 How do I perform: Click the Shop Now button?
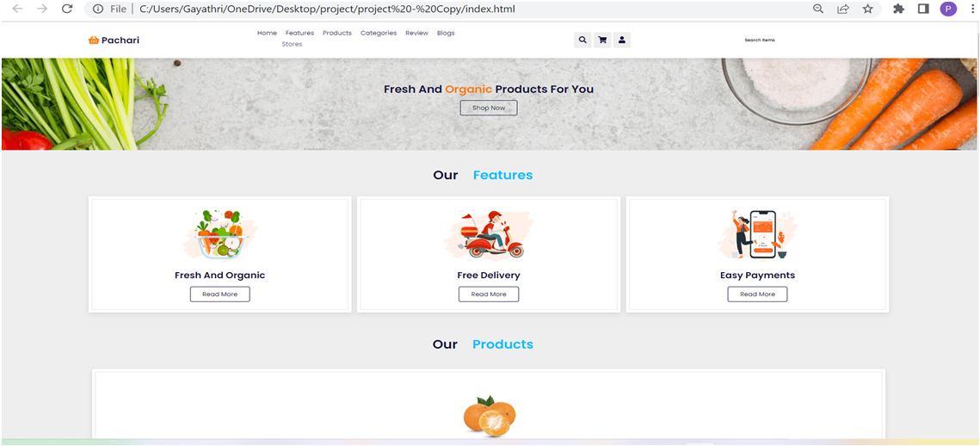click(x=489, y=108)
